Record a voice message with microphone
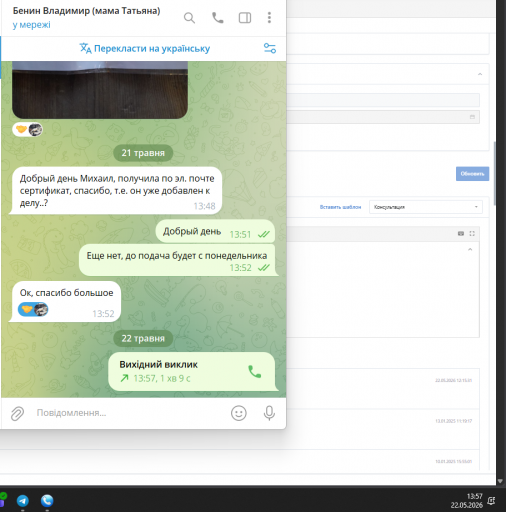Screen dimensions: 506x512 (269, 413)
